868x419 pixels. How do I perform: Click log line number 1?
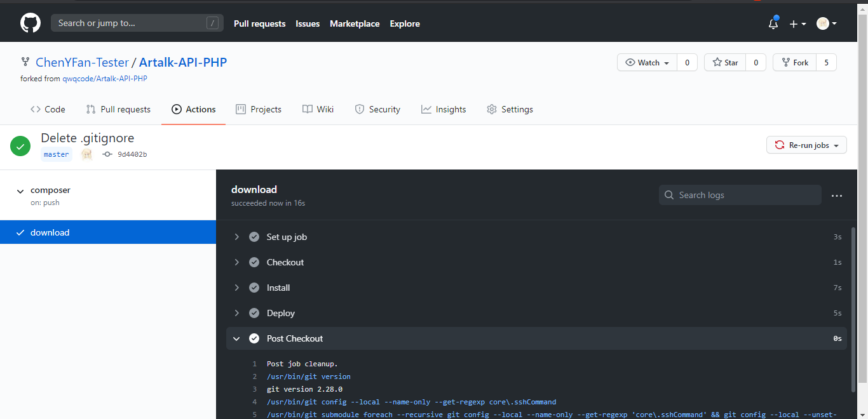pyautogui.click(x=254, y=364)
